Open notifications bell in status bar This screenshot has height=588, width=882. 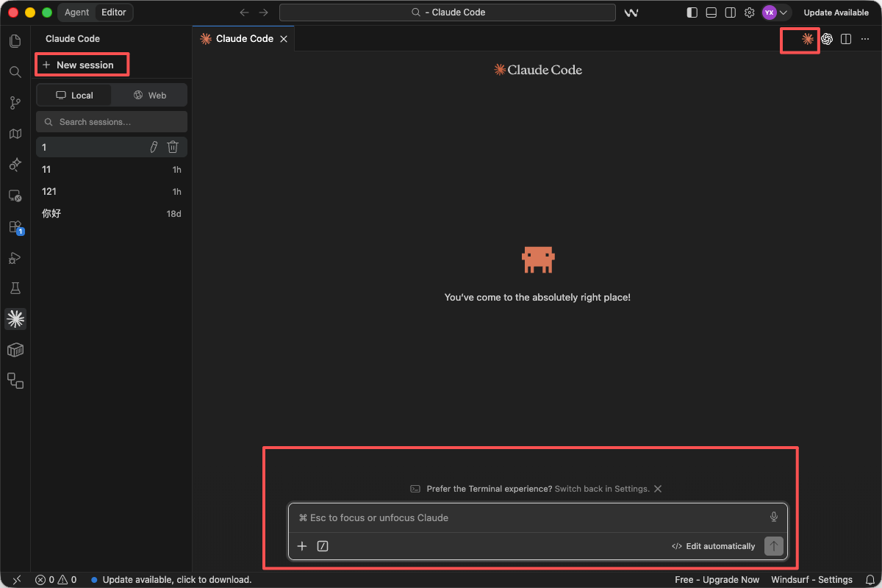click(870, 580)
